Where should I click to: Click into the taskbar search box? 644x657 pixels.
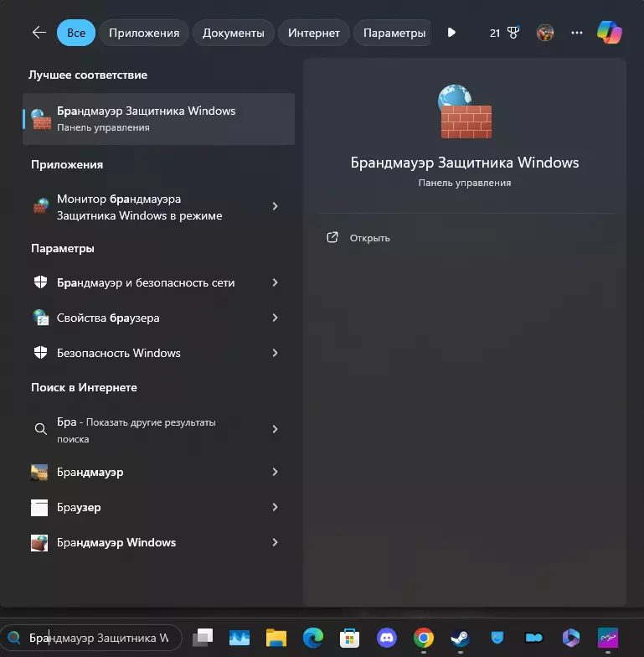point(91,638)
